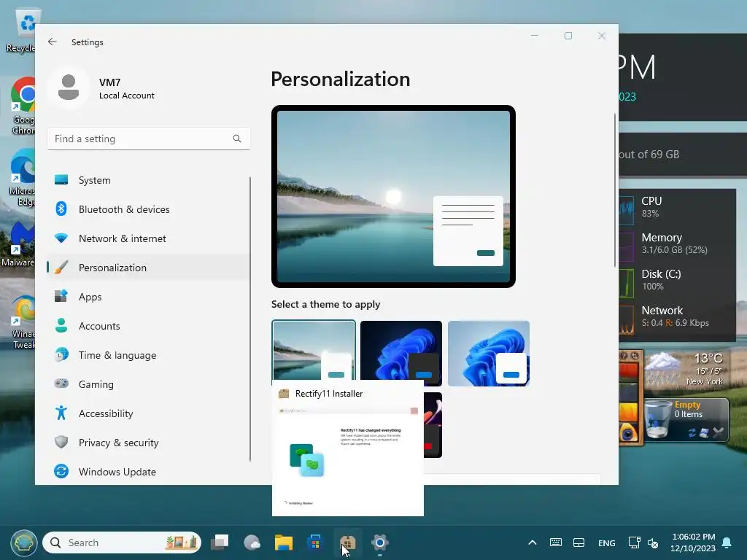Open the Start menu button
The width and height of the screenshot is (747, 560).
tap(24, 542)
